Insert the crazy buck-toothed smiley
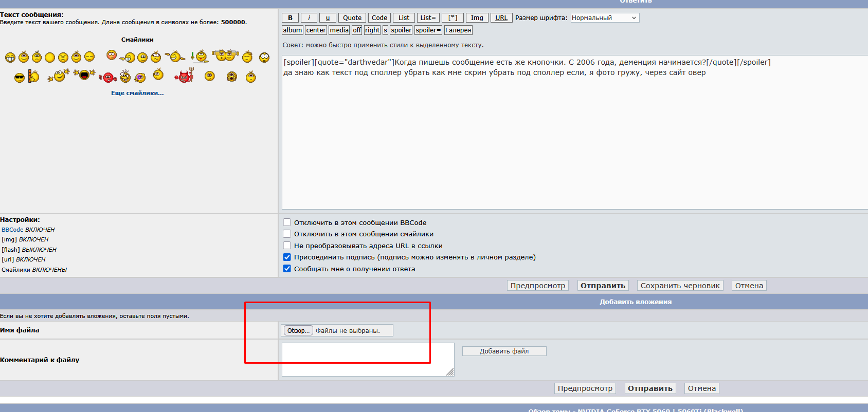Viewport: 868px width, 412px height. click(125, 77)
